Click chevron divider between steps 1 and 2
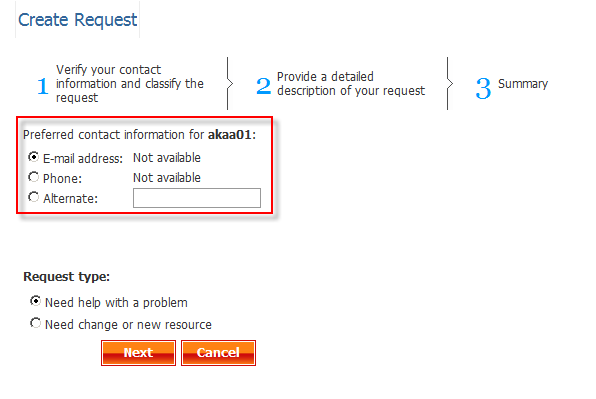The image size is (596, 399). [x=229, y=84]
